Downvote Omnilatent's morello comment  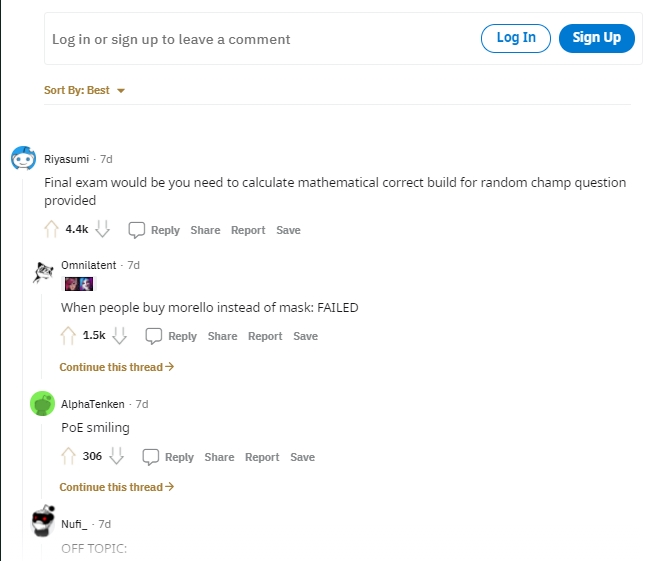point(119,335)
